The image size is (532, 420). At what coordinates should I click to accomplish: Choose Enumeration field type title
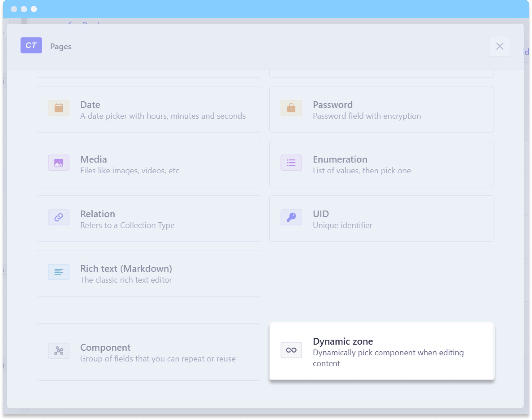pyautogui.click(x=340, y=159)
